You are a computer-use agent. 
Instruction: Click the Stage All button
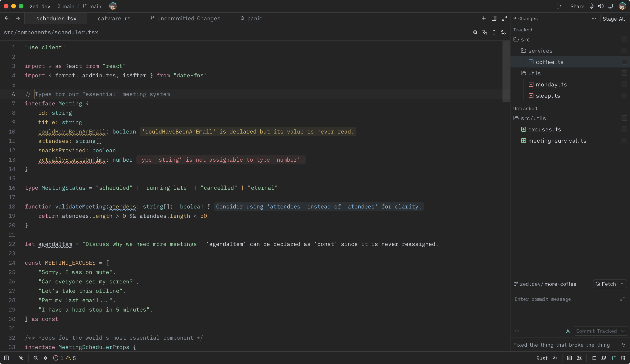click(x=614, y=19)
